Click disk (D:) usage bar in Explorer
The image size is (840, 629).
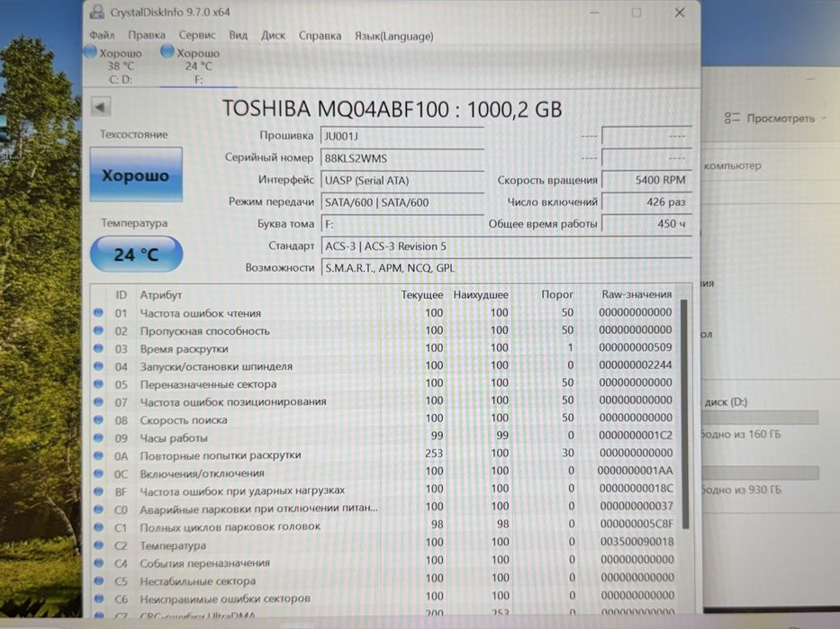[x=760, y=418]
